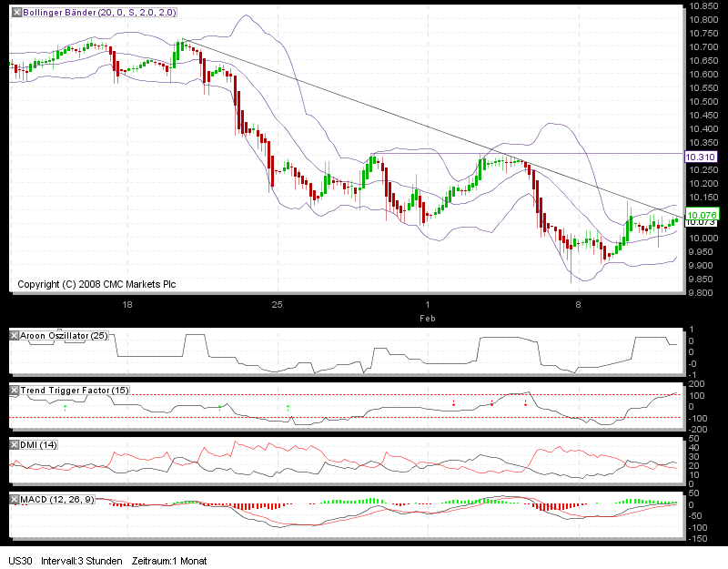Click the -150 value on MACD axis

click(697, 539)
